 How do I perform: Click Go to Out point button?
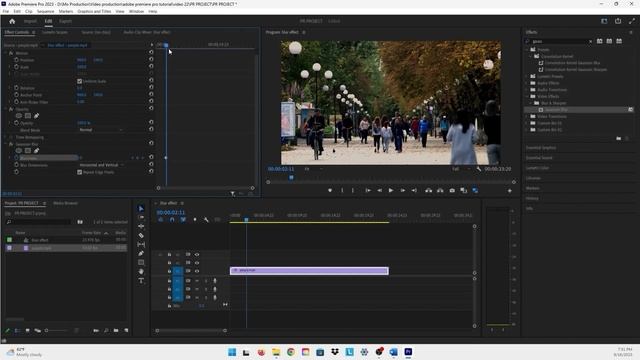[x=414, y=190]
